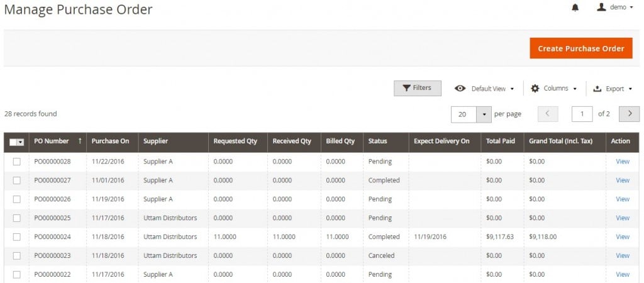The image size is (644, 283).
Task: Click the previous page arrow
Action: pos(548,114)
